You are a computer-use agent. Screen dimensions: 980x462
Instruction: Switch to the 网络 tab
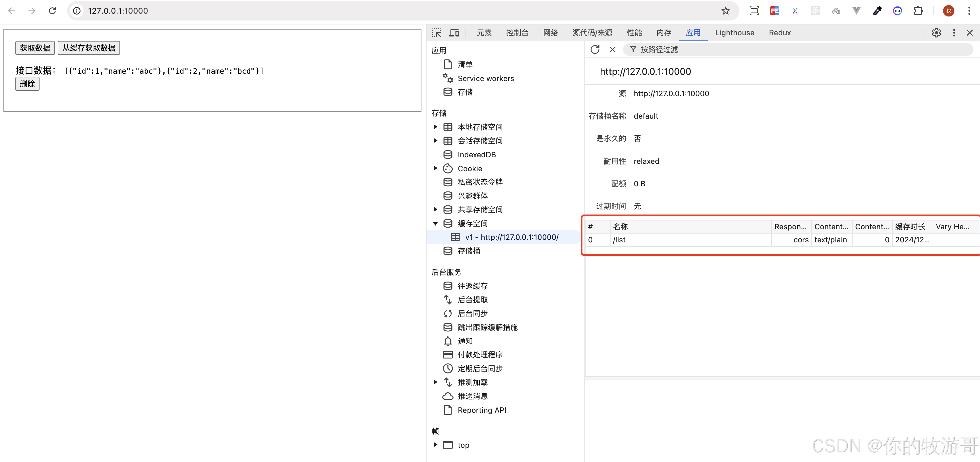pyautogui.click(x=550, y=33)
